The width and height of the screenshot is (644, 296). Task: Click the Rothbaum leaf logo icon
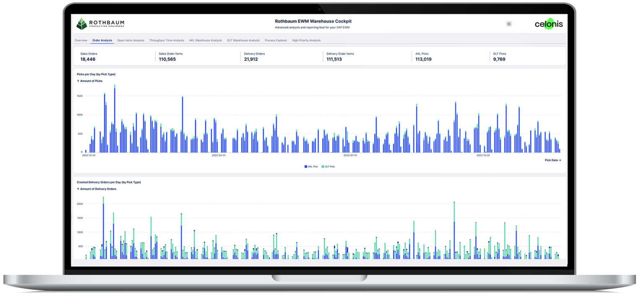(81, 24)
